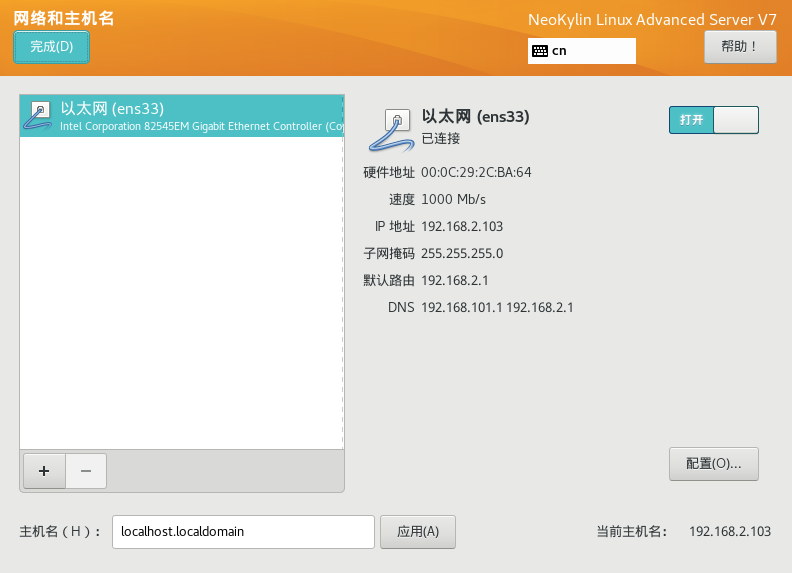
Task: Click the 子网掩码 label
Action: [389, 254]
